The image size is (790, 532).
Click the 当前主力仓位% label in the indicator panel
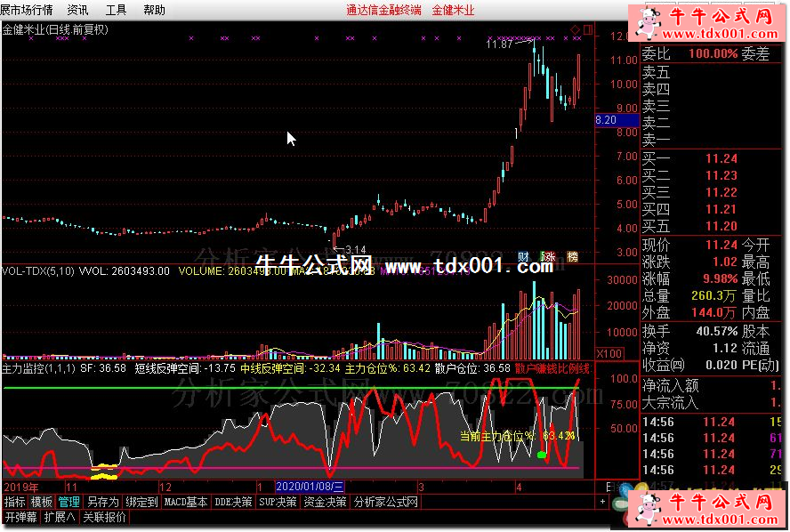498,435
